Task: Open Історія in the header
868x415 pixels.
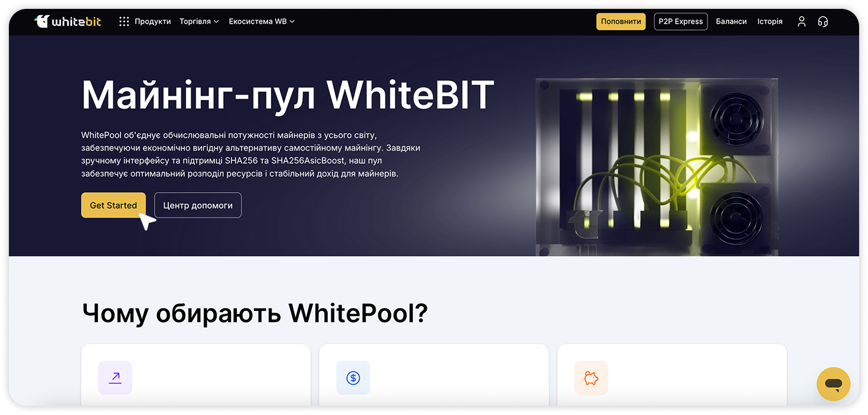Action: [770, 21]
